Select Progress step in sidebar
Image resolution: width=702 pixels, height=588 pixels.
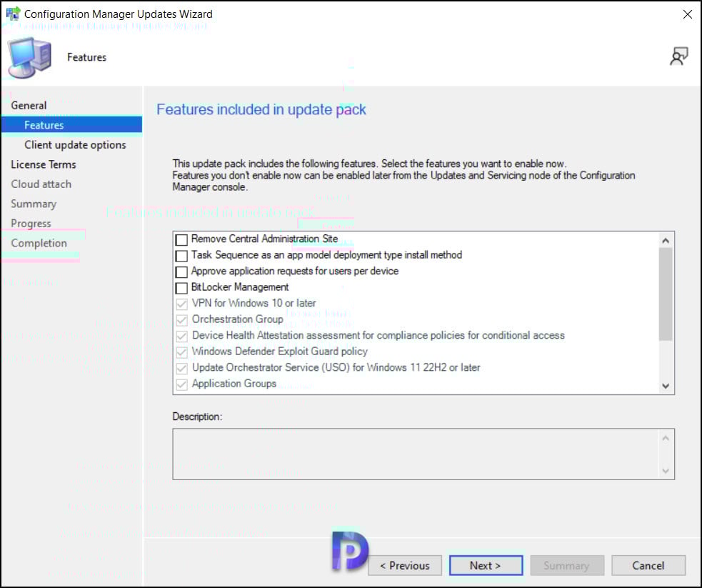point(31,224)
